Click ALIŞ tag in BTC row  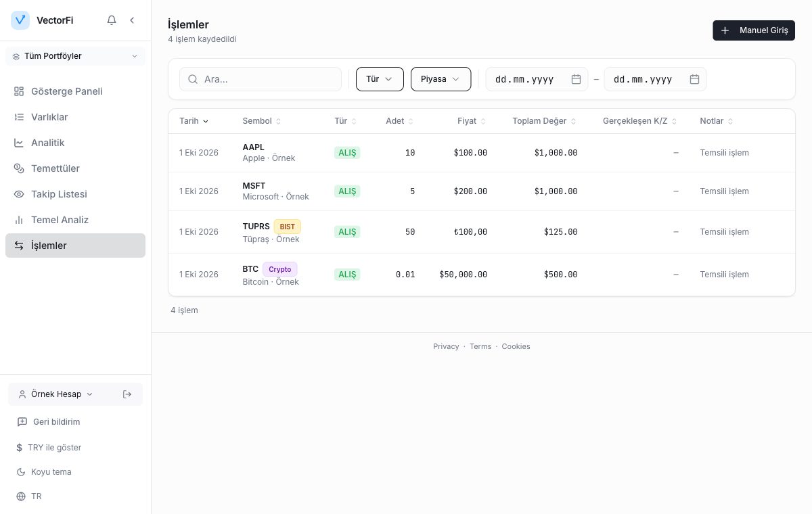(347, 275)
